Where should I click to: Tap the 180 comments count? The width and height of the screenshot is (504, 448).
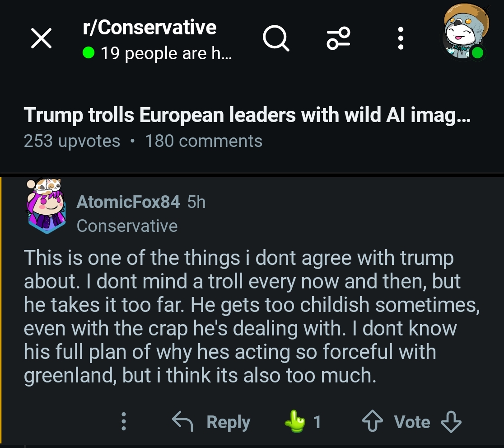(x=203, y=141)
